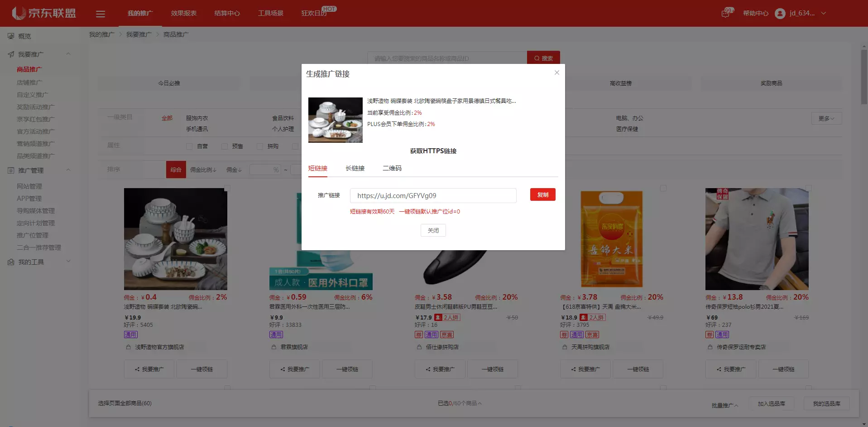Close the 生成推广链接 dialog with X
This screenshot has height=427, width=868.
click(x=557, y=73)
